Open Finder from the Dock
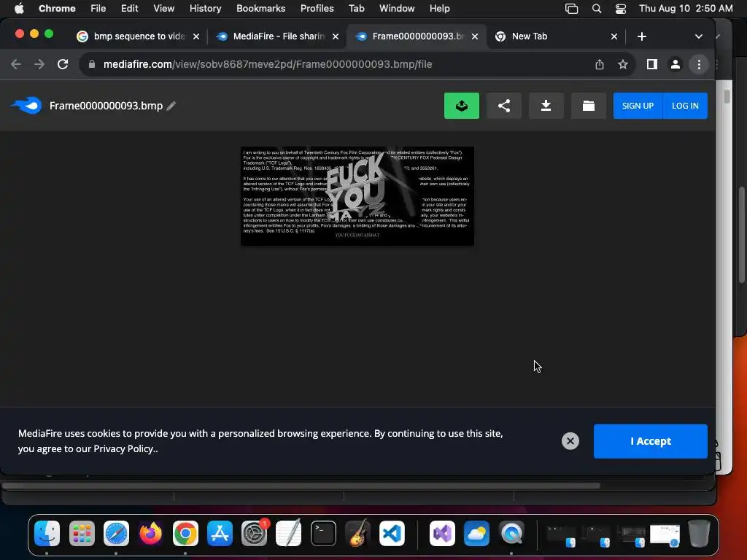This screenshot has height=560, width=747. point(47,533)
